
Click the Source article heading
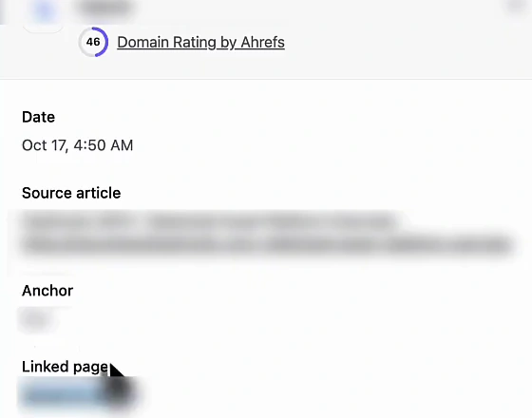(71, 193)
